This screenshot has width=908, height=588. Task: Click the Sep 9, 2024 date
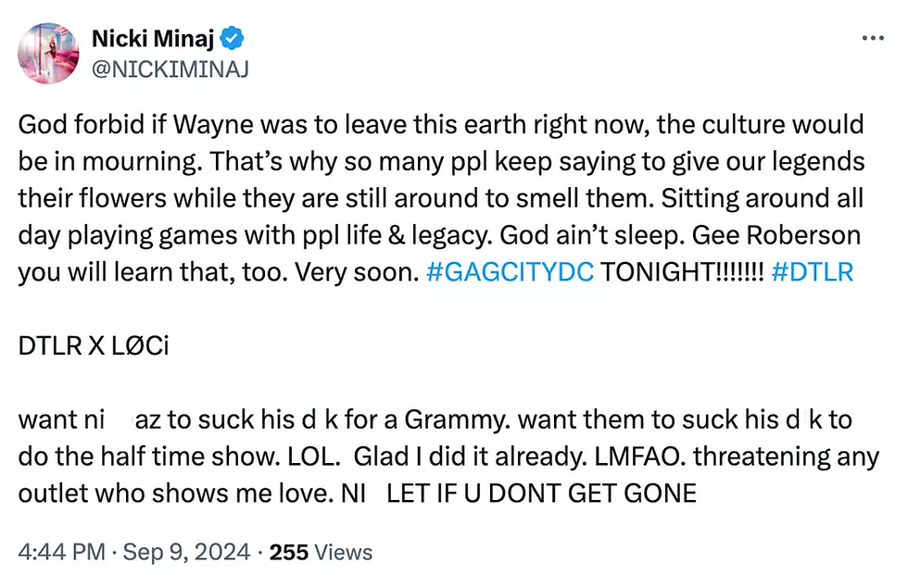point(185,553)
